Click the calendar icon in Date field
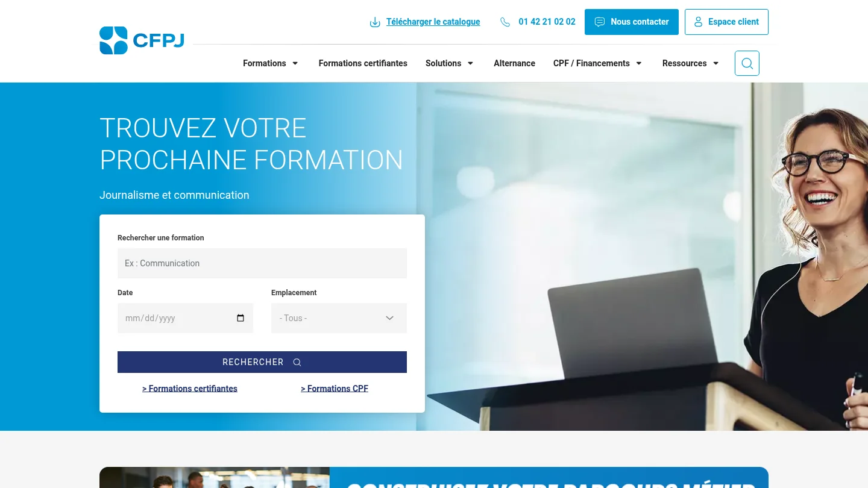The image size is (868, 488). click(x=241, y=318)
